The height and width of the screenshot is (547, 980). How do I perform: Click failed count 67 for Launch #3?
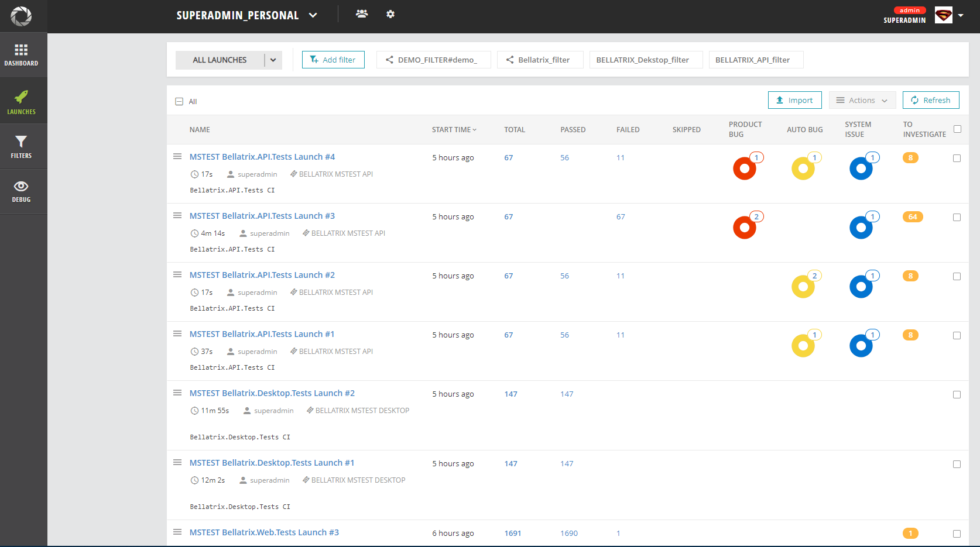(x=621, y=216)
